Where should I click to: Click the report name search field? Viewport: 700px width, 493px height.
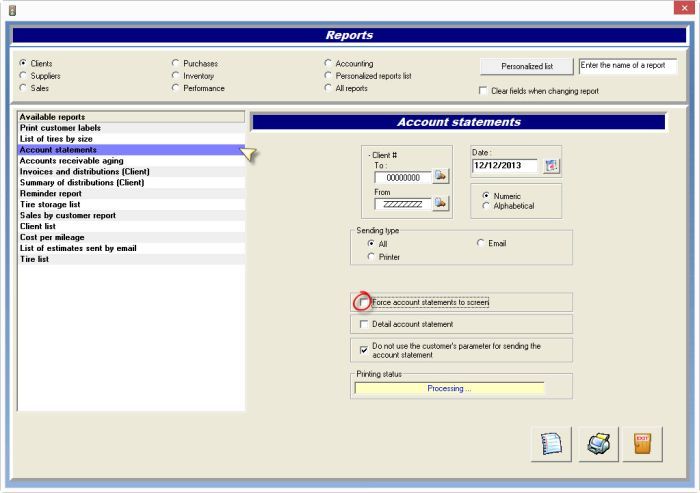click(x=628, y=66)
